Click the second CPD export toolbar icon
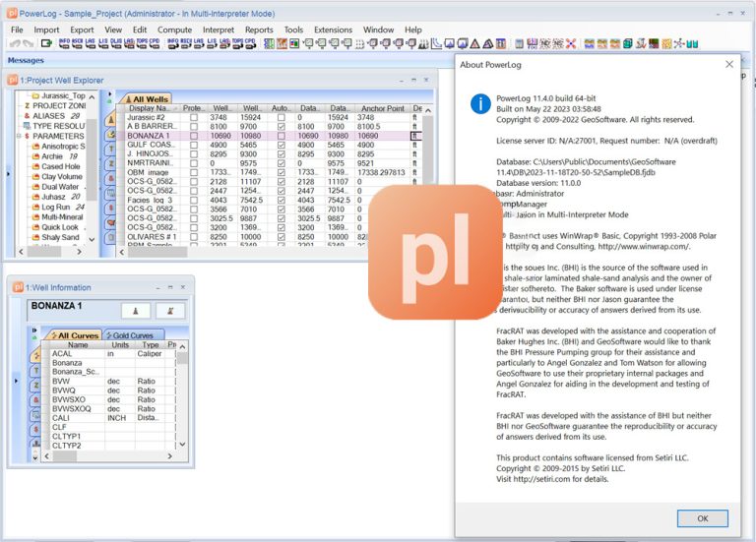The image size is (756, 542). pyautogui.click(x=250, y=43)
